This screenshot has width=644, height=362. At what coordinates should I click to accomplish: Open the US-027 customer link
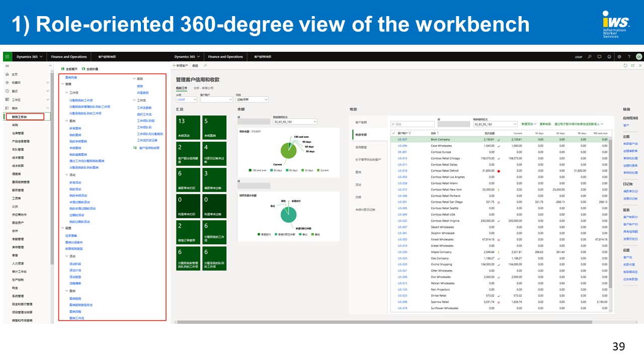click(x=403, y=140)
